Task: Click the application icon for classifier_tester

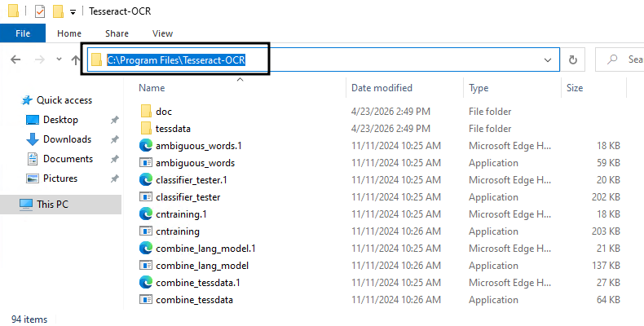Action: click(x=146, y=197)
